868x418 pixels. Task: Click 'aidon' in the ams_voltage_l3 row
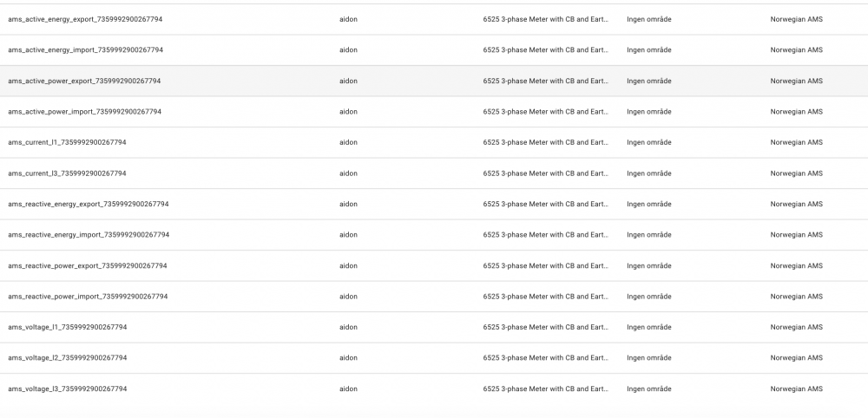(348, 389)
